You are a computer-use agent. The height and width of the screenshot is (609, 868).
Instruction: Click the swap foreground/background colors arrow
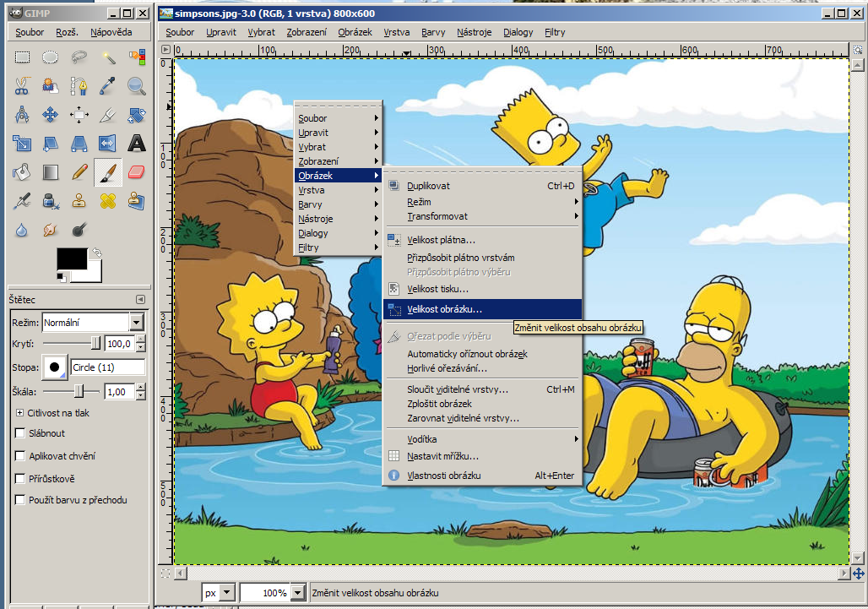(97, 252)
